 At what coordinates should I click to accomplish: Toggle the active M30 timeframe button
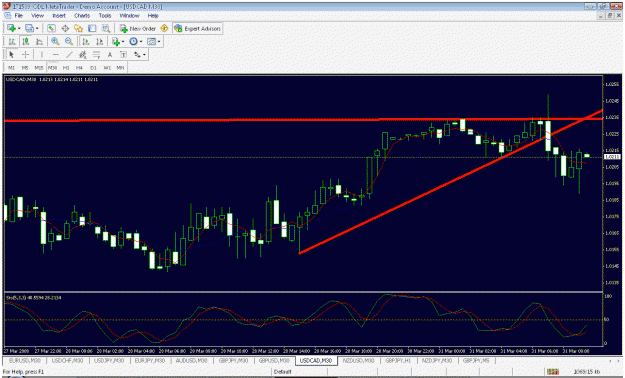[x=53, y=68]
